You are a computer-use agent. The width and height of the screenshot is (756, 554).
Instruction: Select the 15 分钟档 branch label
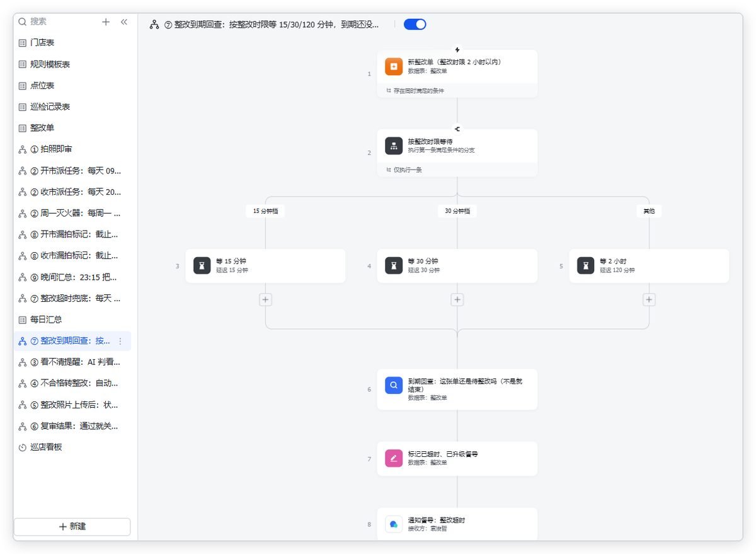click(265, 211)
